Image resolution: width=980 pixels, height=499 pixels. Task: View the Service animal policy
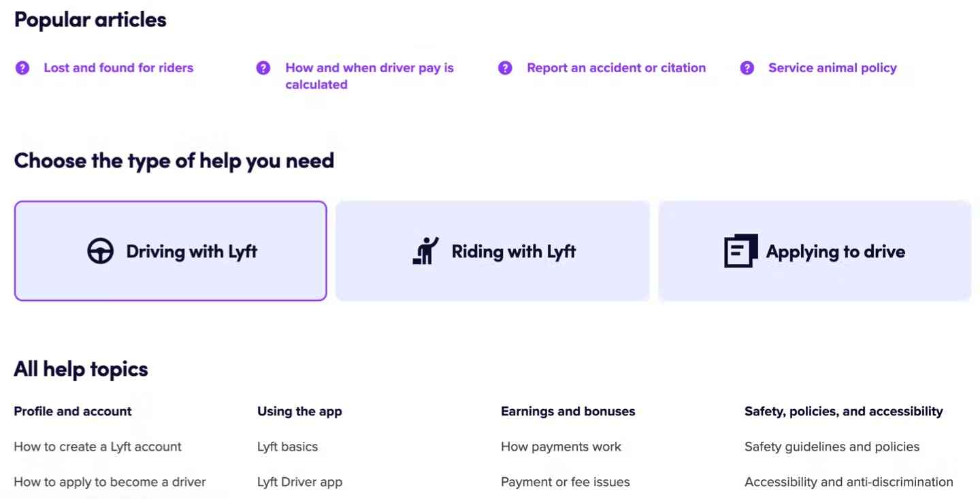[x=832, y=67]
